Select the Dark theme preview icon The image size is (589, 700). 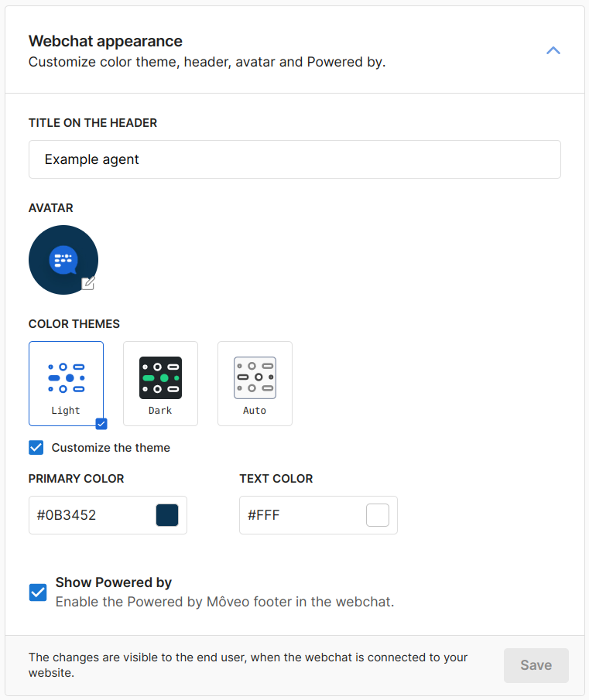coord(160,377)
